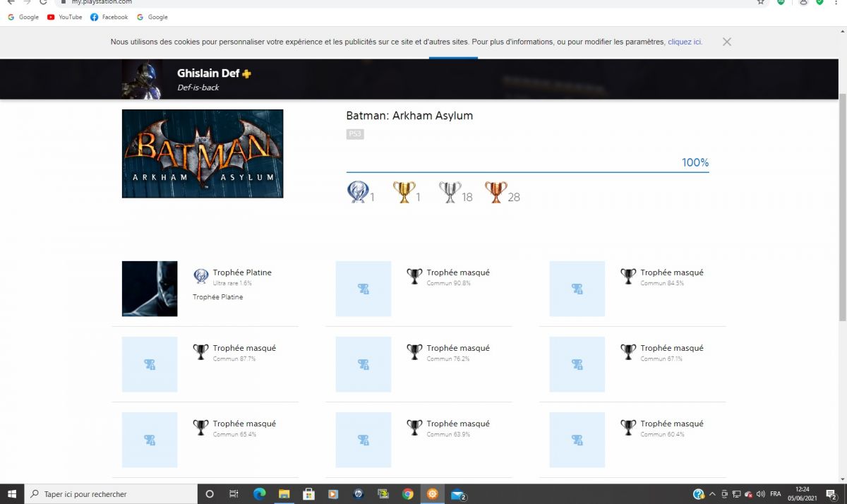The image size is (847, 504).
Task: Open hidden trophy tile rated Commun 67.1%
Action: point(577,364)
